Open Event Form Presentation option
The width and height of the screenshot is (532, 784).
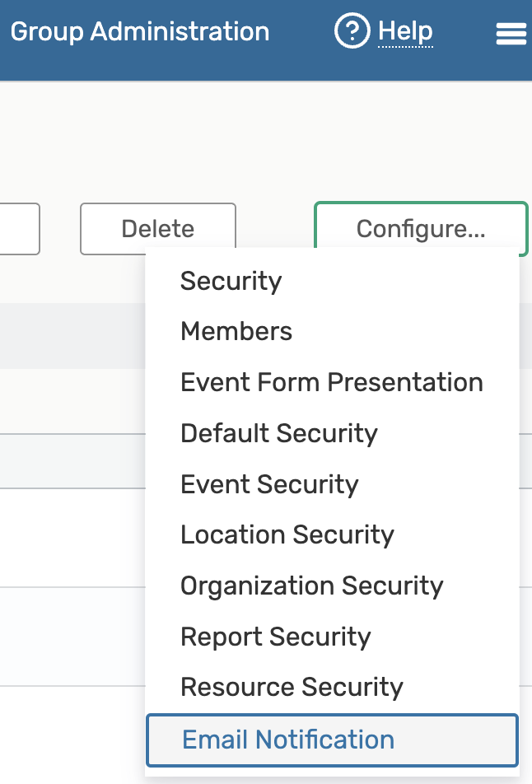pos(331,382)
